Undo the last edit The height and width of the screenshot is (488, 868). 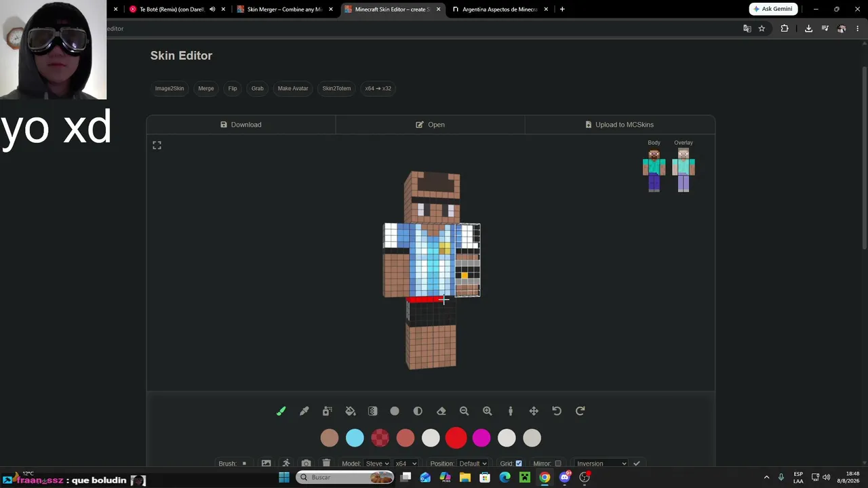(557, 411)
